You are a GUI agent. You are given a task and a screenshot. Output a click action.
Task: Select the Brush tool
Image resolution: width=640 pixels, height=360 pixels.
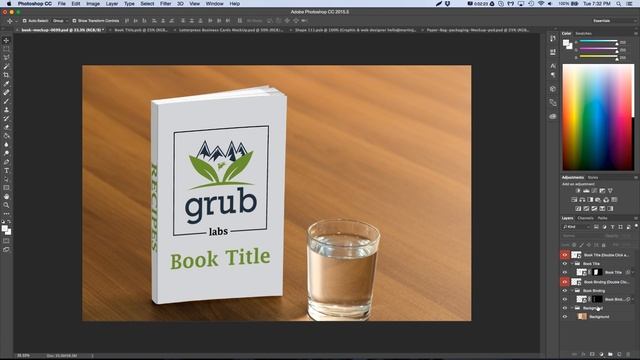[x=6, y=101]
